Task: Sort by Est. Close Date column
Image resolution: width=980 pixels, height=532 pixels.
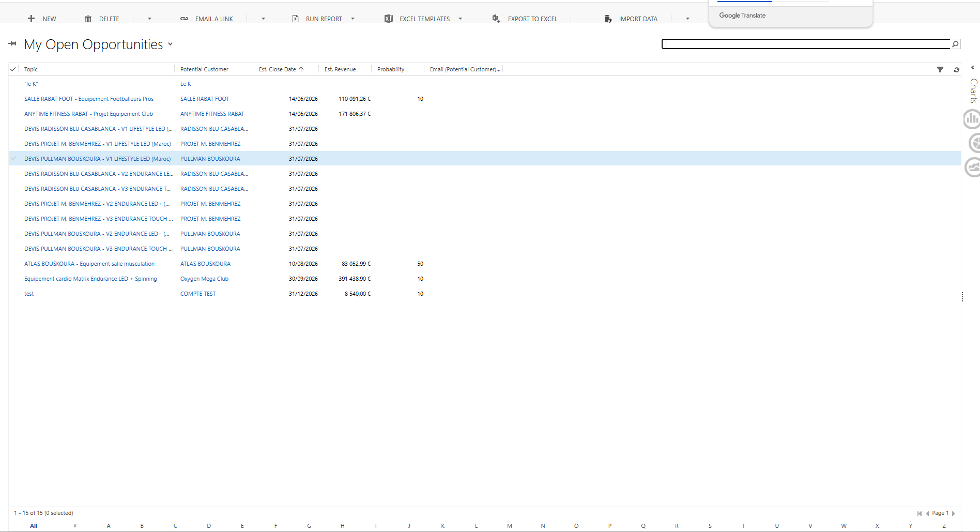Action: coord(281,69)
